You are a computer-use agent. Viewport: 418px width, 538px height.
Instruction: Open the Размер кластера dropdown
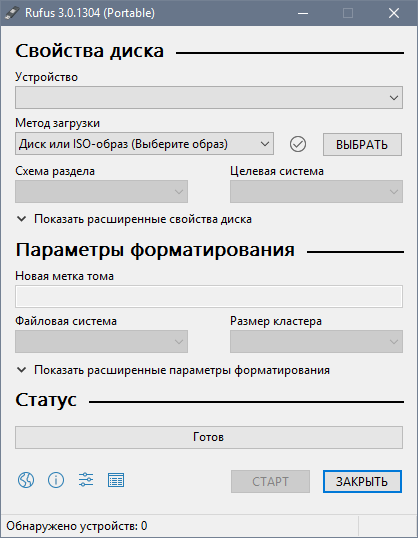coord(316,341)
